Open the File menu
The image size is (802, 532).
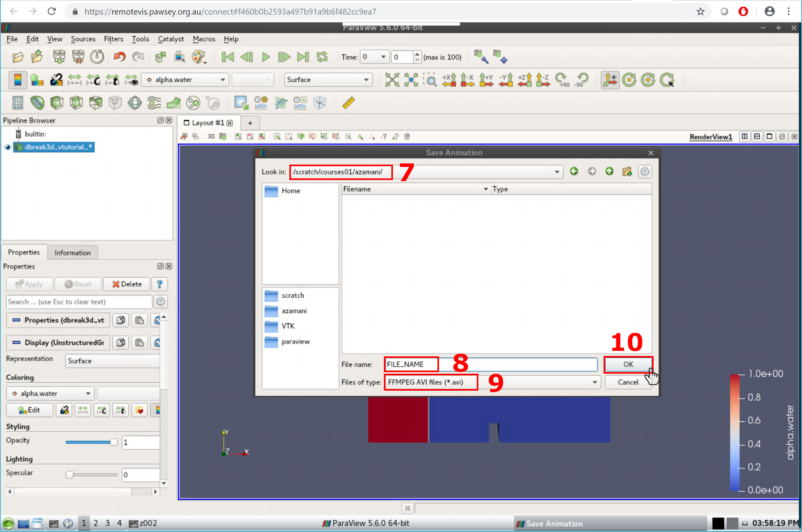[x=12, y=39]
